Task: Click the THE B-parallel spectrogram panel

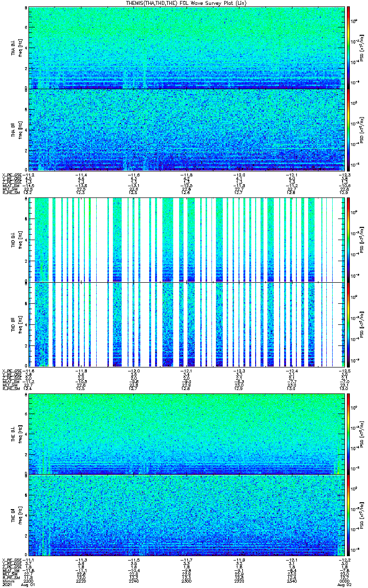Action: [x=186, y=515]
